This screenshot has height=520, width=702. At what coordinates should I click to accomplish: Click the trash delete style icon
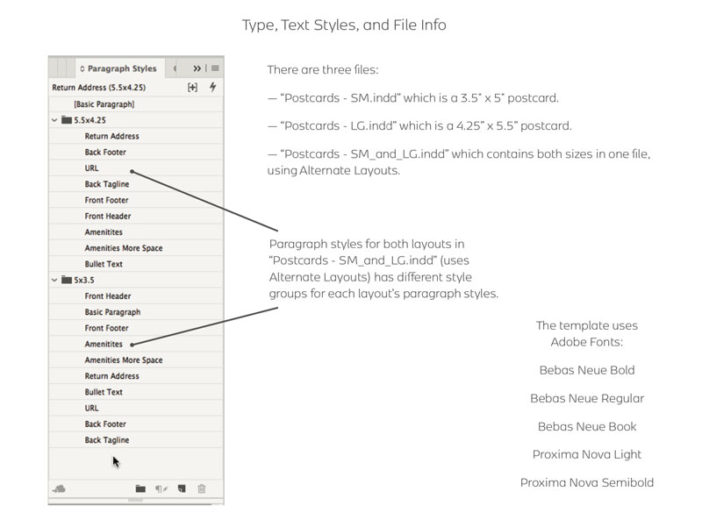pyautogui.click(x=202, y=488)
